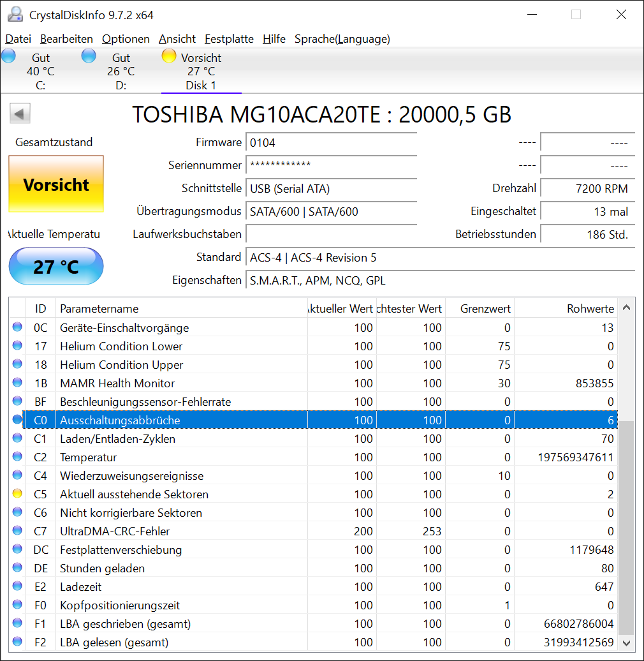Click the status orb of LBA geschrieben (gesamt)
This screenshot has height=661, width=644.
[x=17, y=623]
